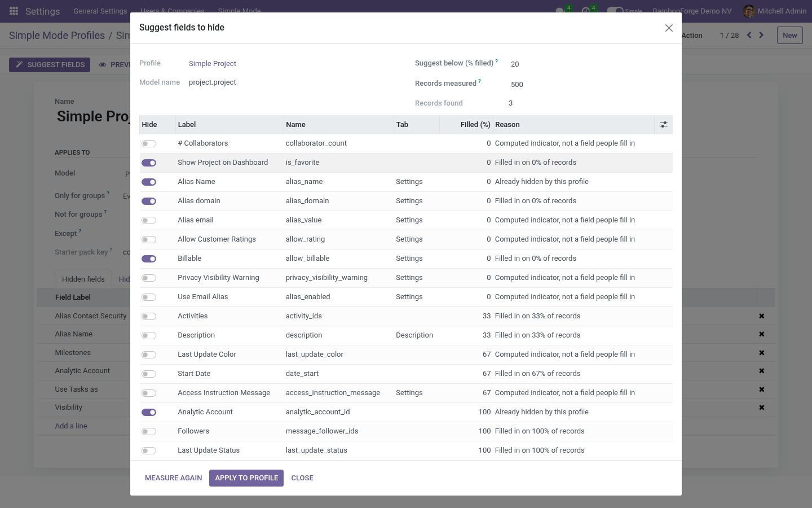812x508 pixels.
Task: Click APPLY TO PROFILE button
Action: point(246,478)
